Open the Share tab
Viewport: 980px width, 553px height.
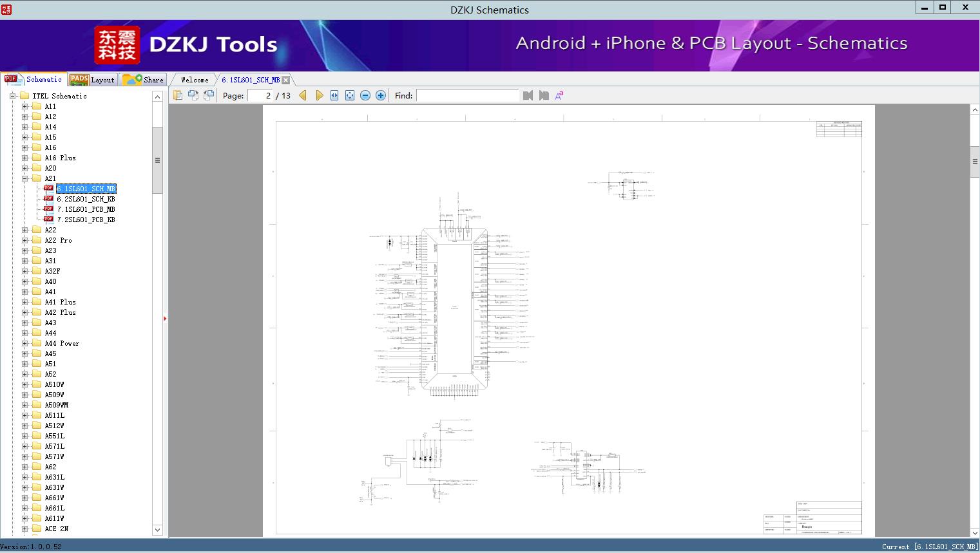(x=144, y=80)
